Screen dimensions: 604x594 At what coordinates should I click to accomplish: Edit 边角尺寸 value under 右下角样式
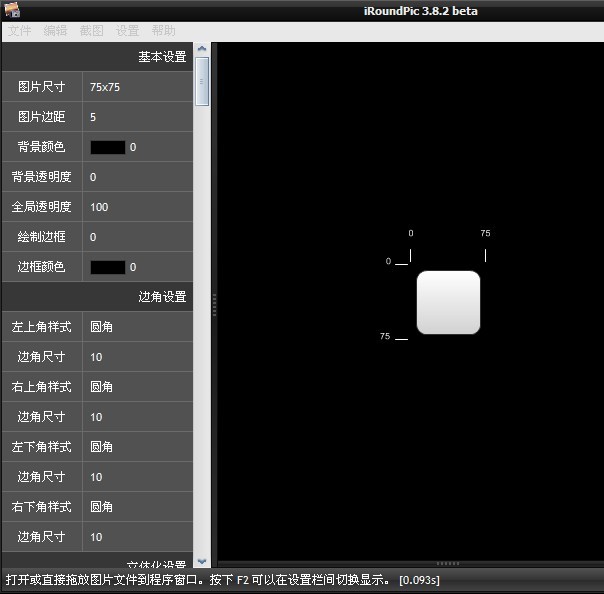coord(138,537)
